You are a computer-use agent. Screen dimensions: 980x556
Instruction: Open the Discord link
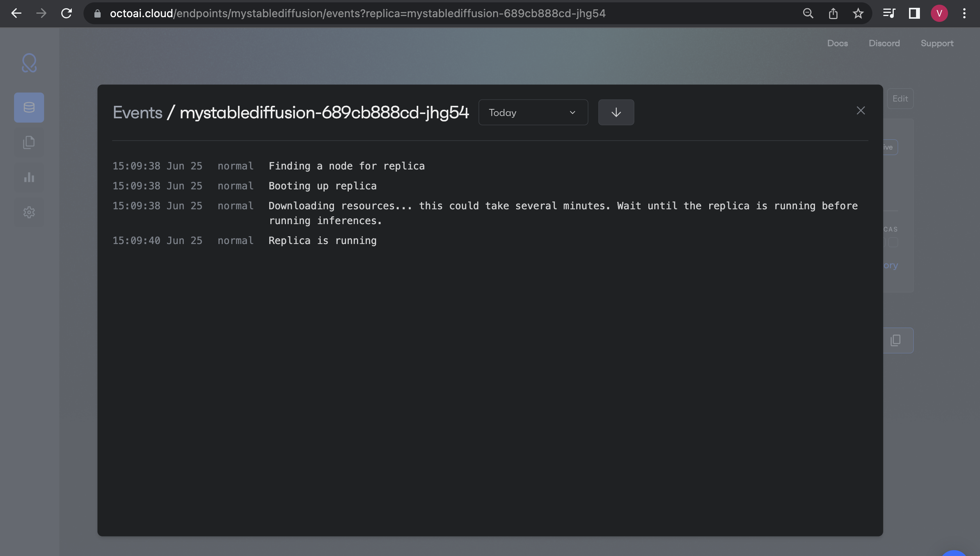point(884,43)
